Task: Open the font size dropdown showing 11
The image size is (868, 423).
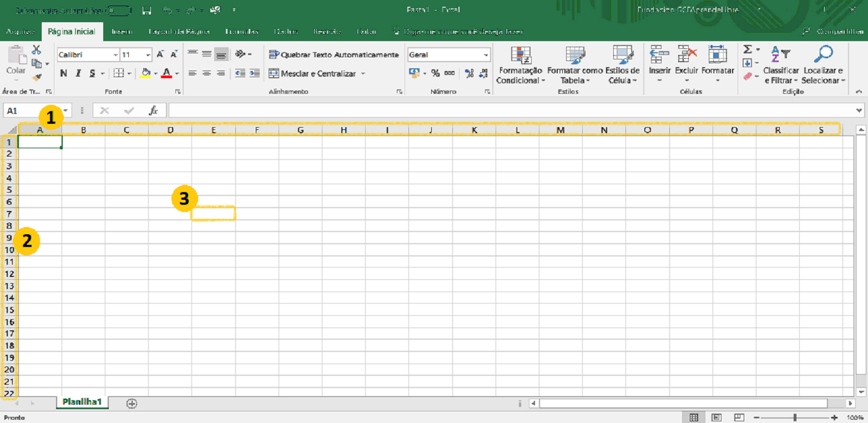Action: [148, 55]
